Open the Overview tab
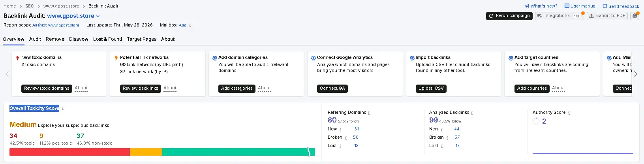The width and height of the screenshot is (644, 164). click(13, 39)
